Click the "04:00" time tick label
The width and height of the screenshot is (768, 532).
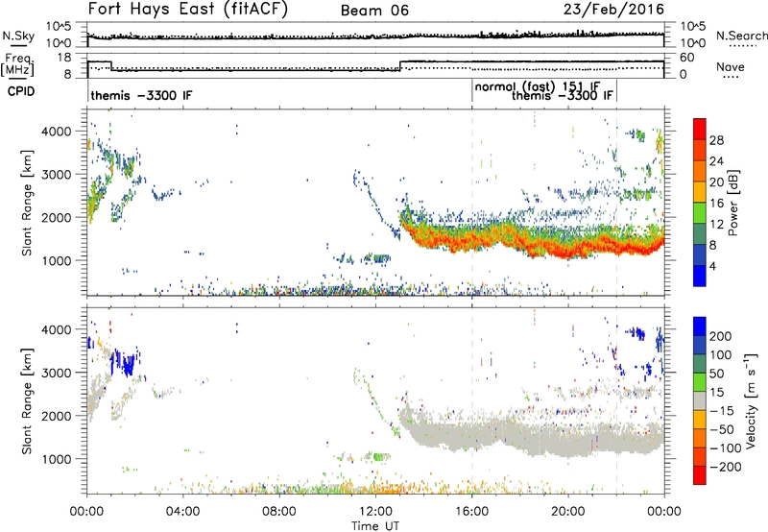click(x=182, y=512)
